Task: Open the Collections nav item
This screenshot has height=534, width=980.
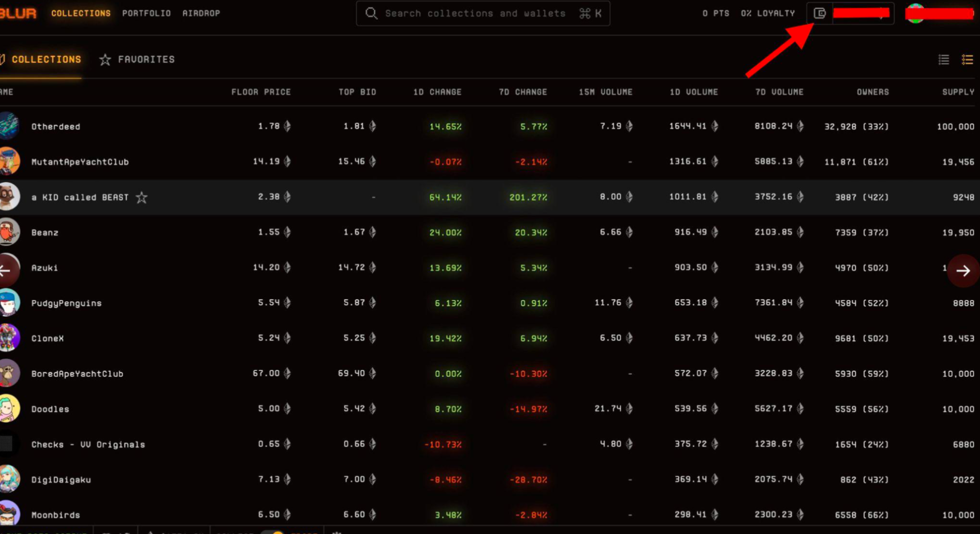Action: [x=81, y=13]
